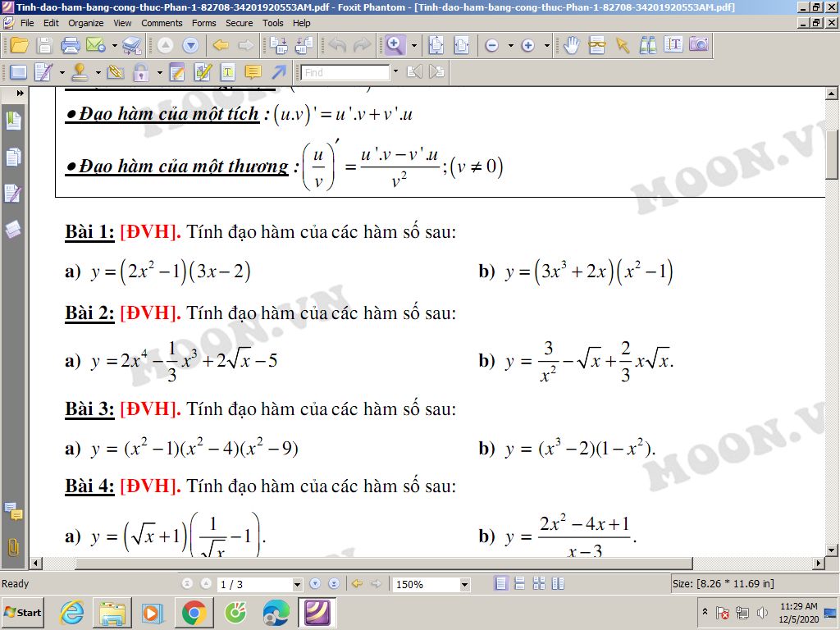Open the Attachments paperclip panel in sidebar
Image resolution: width=840 pixels, height=630 pixels.
(x=13, y=547)
